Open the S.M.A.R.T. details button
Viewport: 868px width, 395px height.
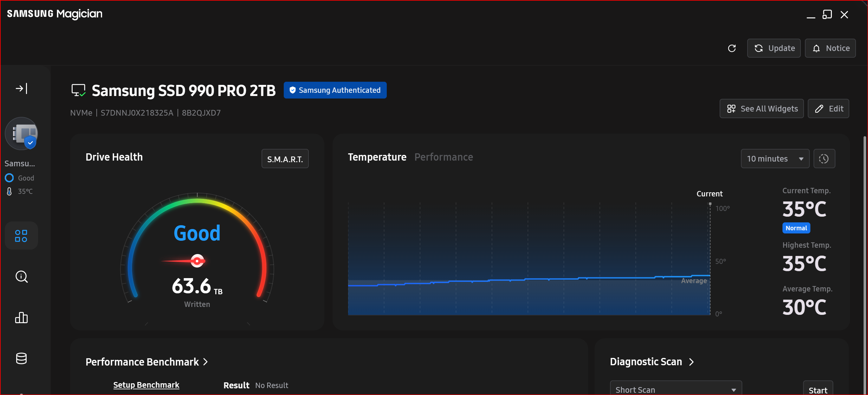tap(285, 159)
